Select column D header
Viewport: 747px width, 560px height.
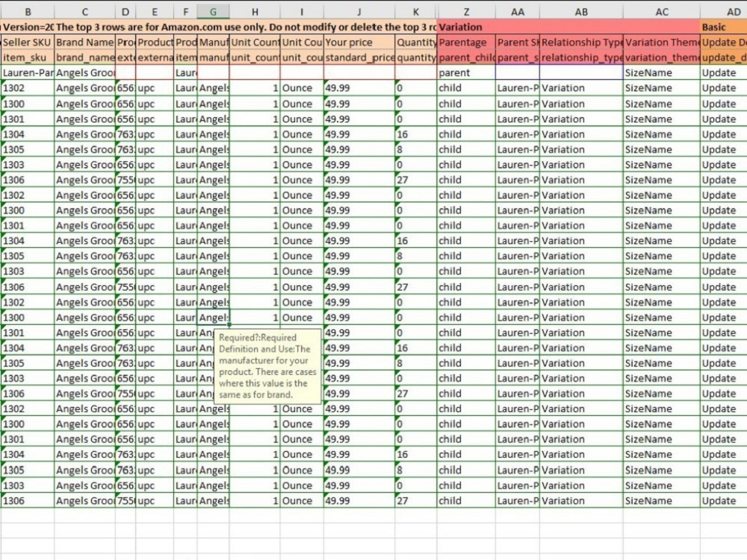(x=125, y=12)
